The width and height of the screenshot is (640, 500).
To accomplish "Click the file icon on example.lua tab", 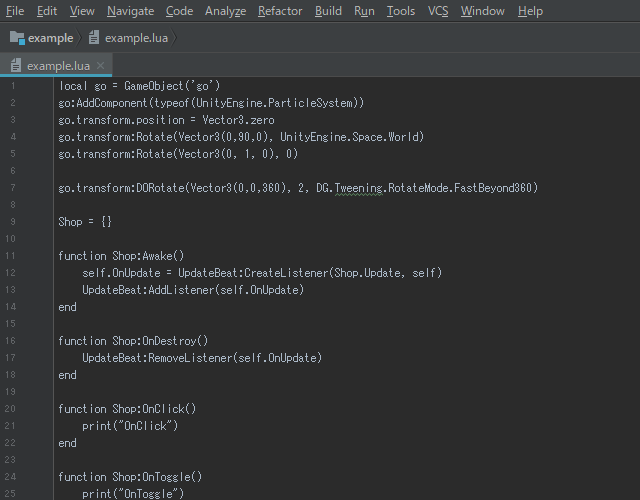I will click(16, 65).
